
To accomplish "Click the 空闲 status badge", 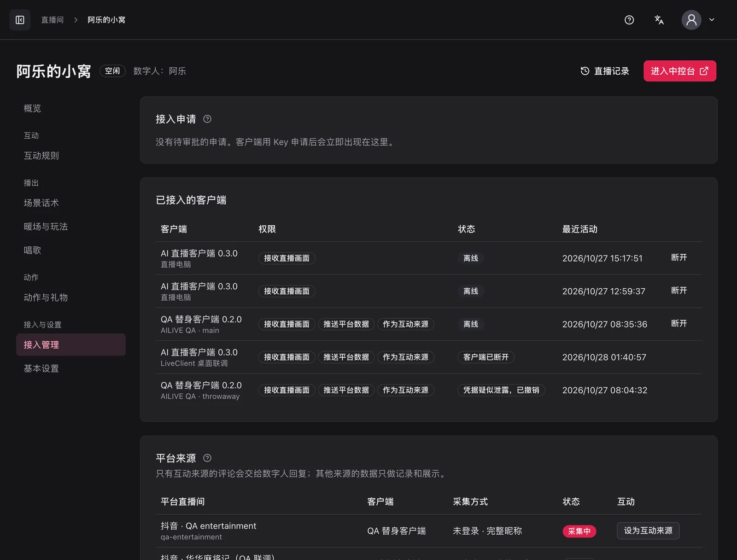I will pos(112,71).
